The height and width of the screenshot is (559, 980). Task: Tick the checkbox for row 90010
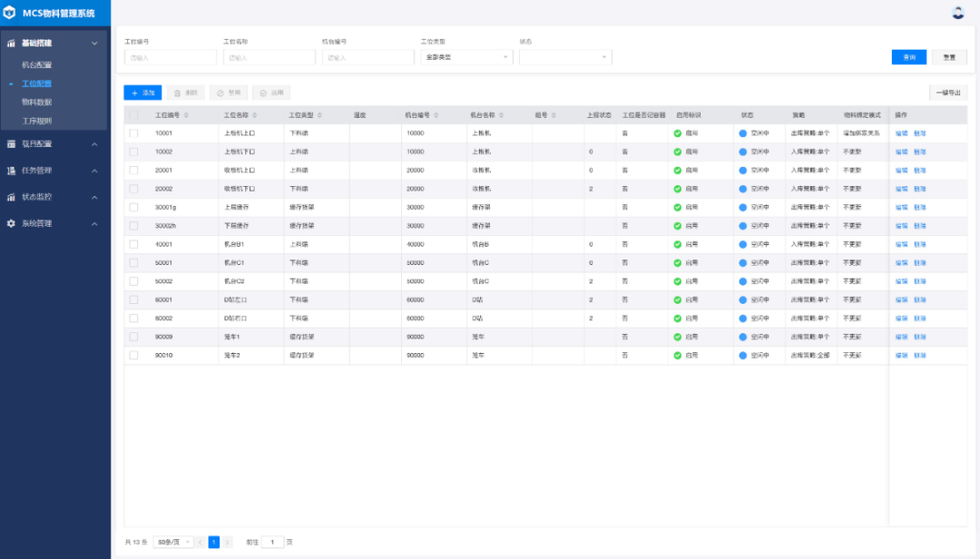click(133, 355)
